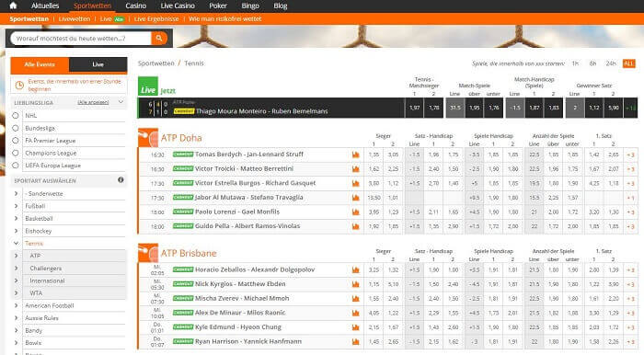Open statistics icon for Nick Kyrgios match
This screenshot has height=355, width=644.
[x=356, y=284]
